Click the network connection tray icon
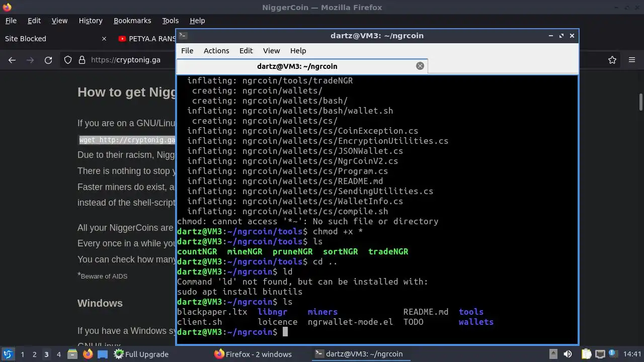 click(600, 354)
